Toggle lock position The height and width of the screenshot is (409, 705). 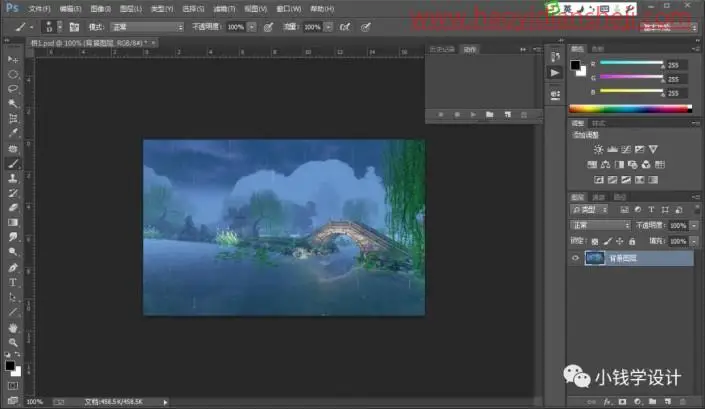click(620, 242)
